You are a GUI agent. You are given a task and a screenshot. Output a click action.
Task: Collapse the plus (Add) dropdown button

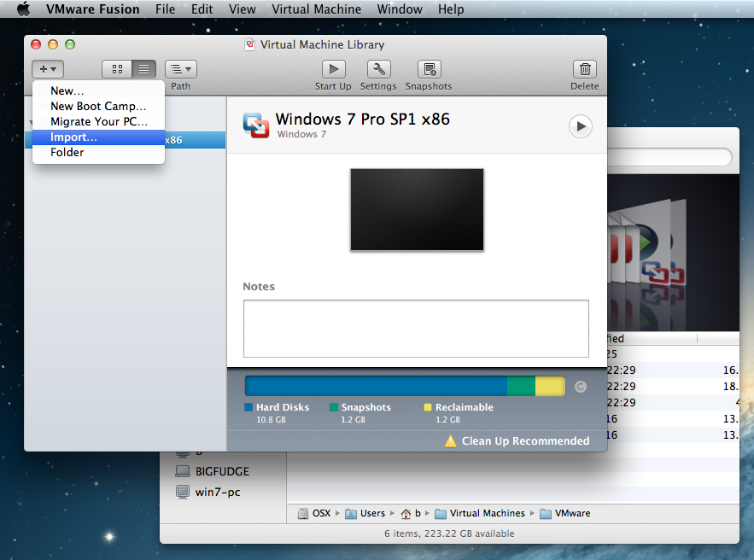(x=48, y=69)
